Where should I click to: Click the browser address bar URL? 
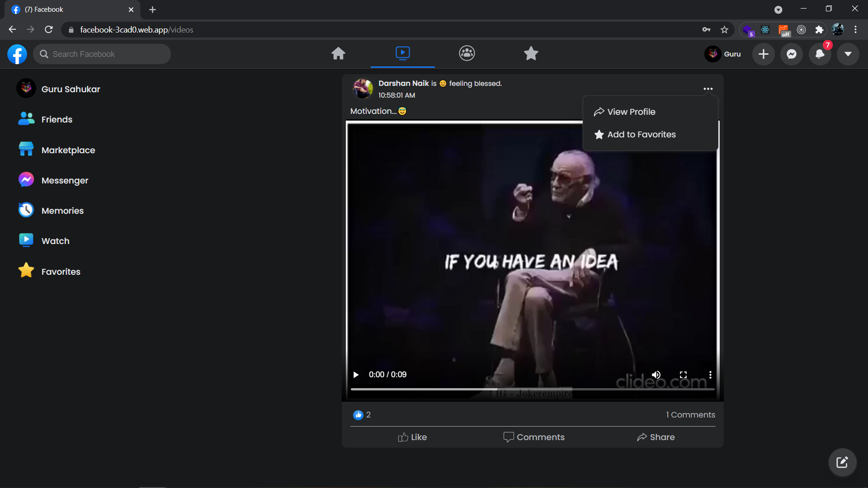[137, 30]
